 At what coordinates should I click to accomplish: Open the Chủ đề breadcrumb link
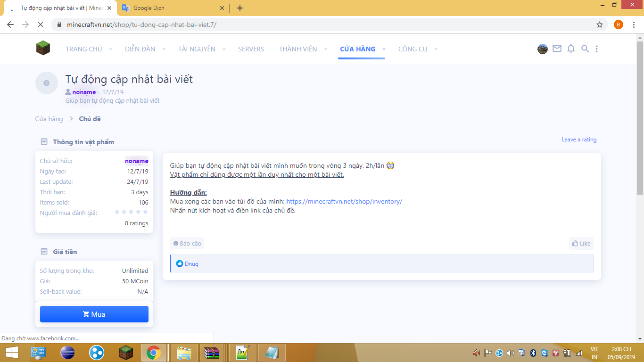click(90, 119)
